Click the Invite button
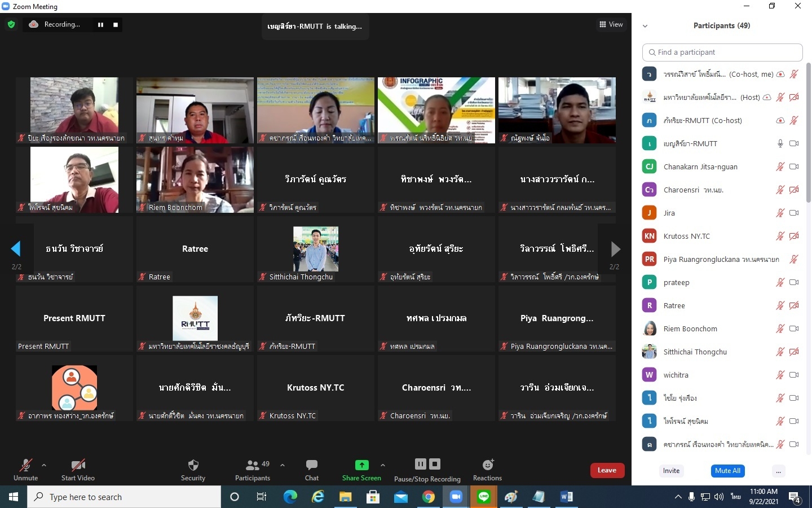Screen dimensions: 812x508 pos(671,471)
